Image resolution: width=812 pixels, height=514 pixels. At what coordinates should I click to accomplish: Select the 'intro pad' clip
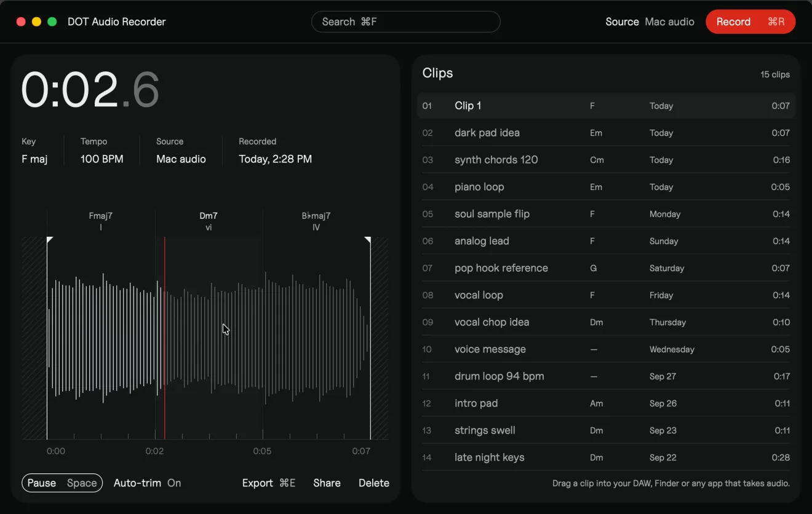(x=606, y=403)
